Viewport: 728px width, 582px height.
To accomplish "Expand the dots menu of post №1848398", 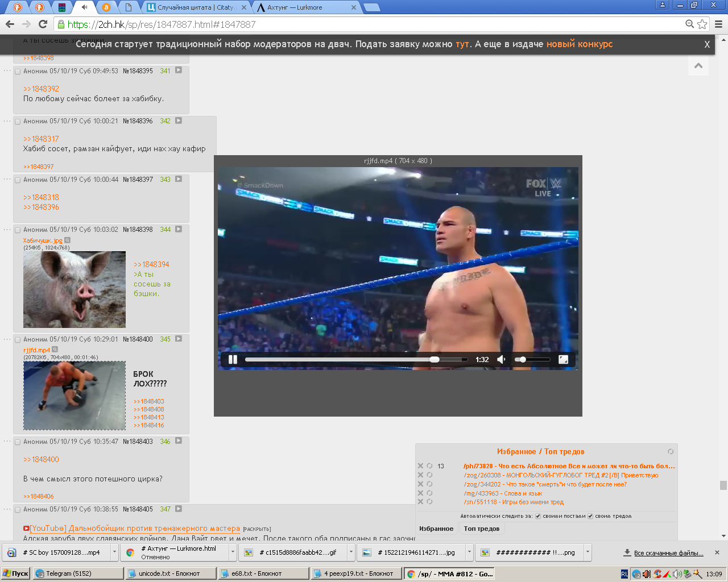I will 7,229.
